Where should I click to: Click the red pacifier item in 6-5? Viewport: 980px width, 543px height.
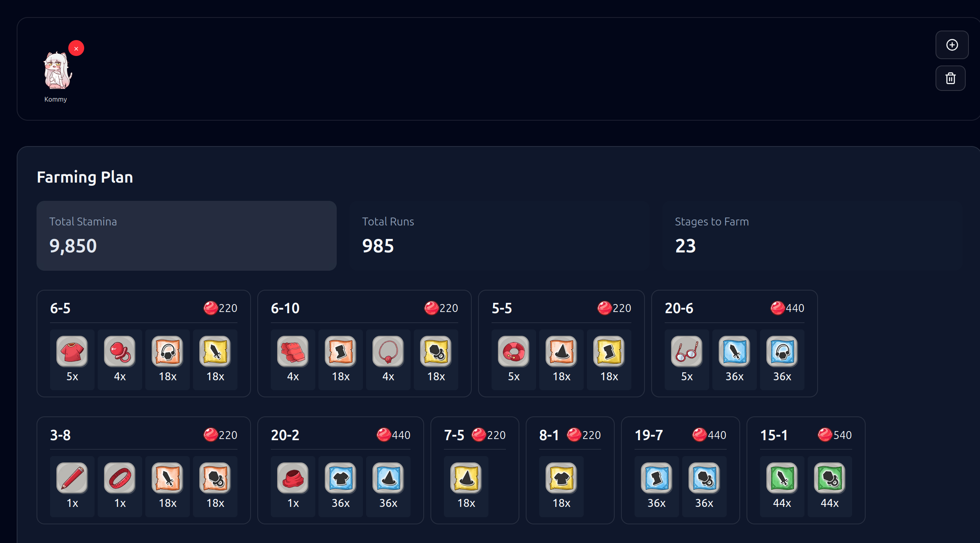tap(120, 351)
